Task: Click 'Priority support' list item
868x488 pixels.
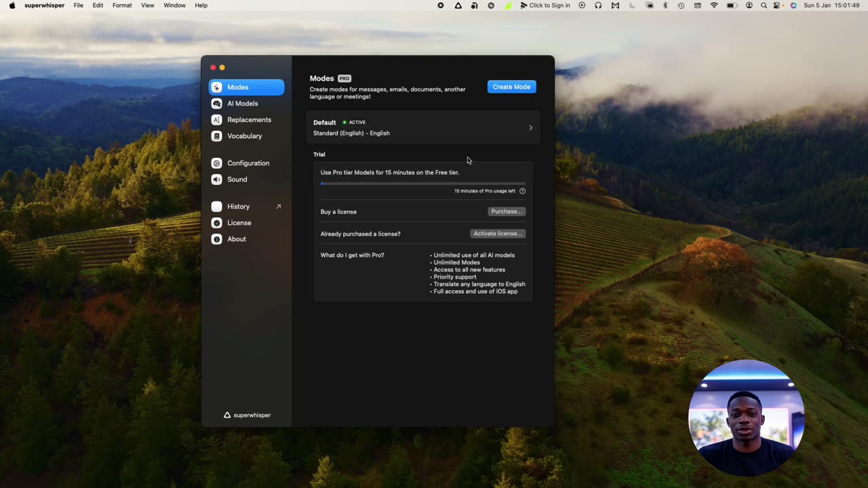Action: [x=455, y=277]
